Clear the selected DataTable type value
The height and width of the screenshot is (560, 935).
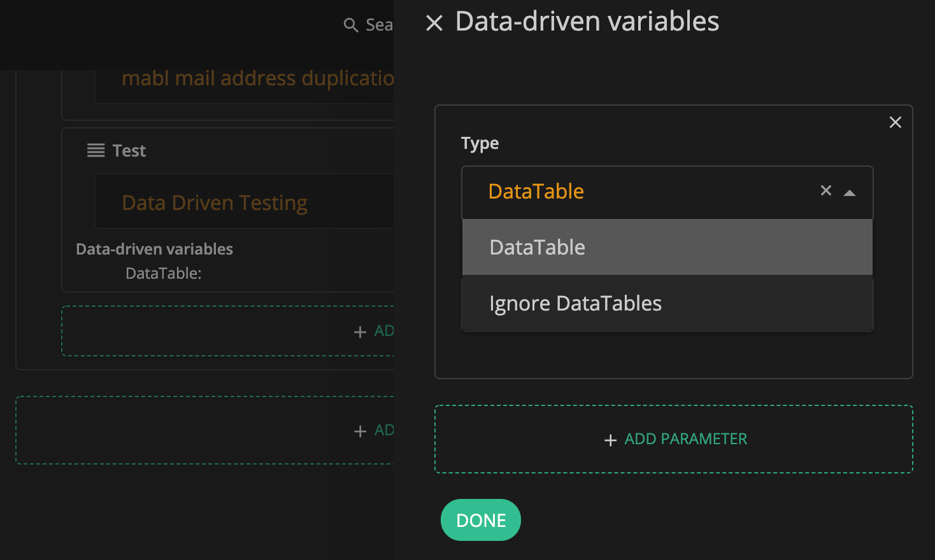point(826,191)
